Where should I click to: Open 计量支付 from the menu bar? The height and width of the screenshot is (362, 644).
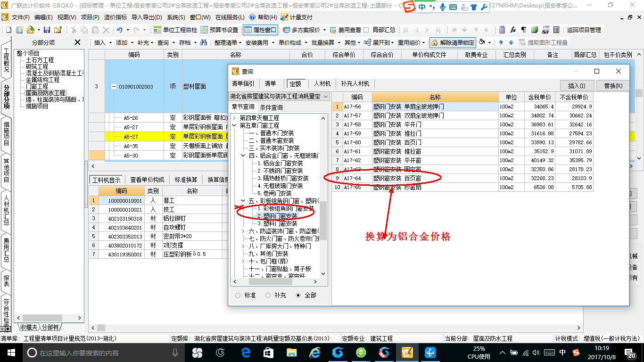pyautogui.click(x=297, y=17)
